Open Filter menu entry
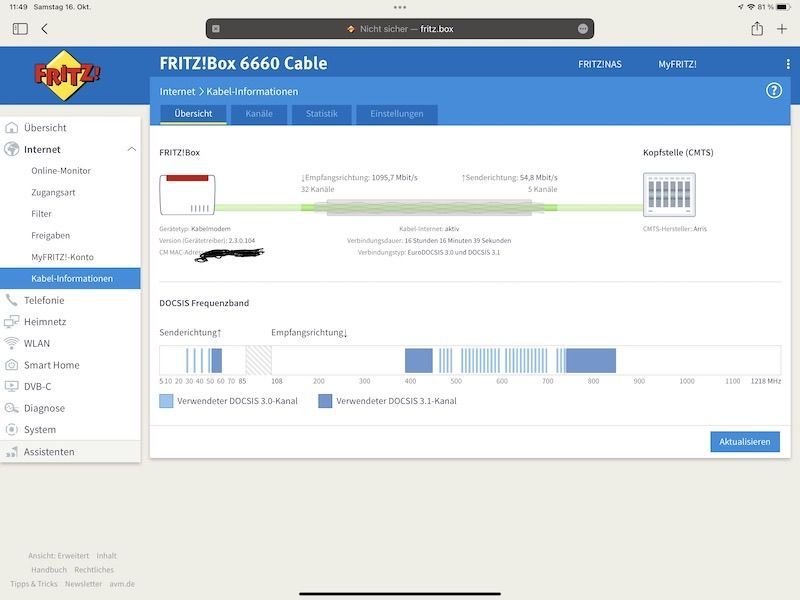This screenshot has height=600, width=800. pos(41,214)
